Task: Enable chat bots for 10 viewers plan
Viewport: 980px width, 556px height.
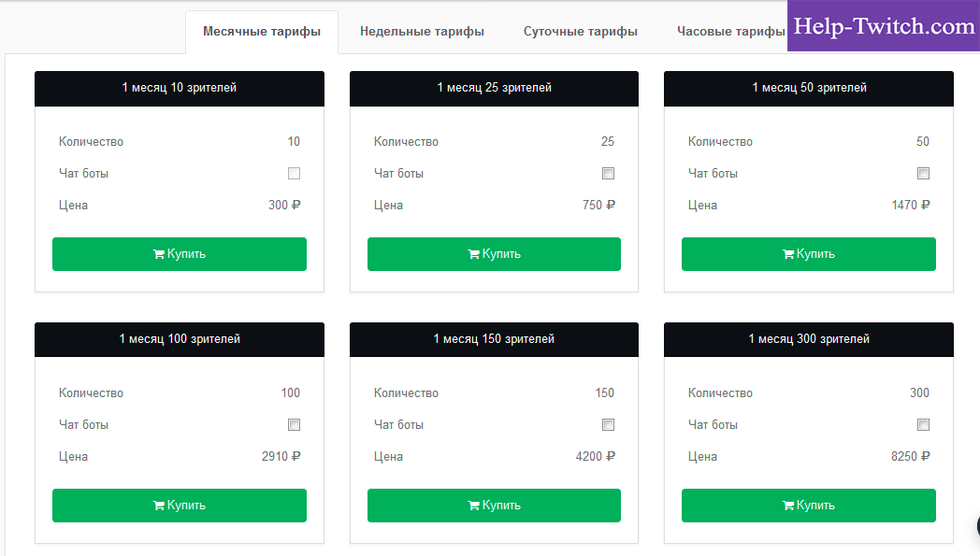Action: point(295,174)
